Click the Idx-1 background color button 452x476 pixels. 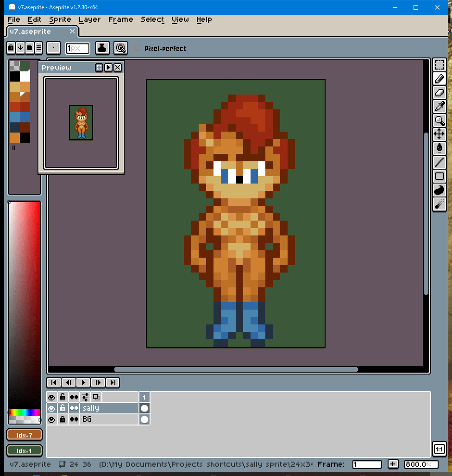tap(25, 451)
